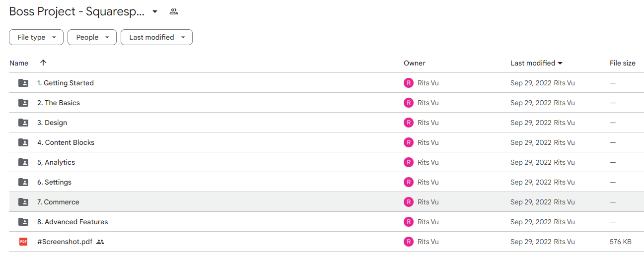Toggle name sort direction arrow
This screenshot has height=257, width=644.
pos(43,63)
